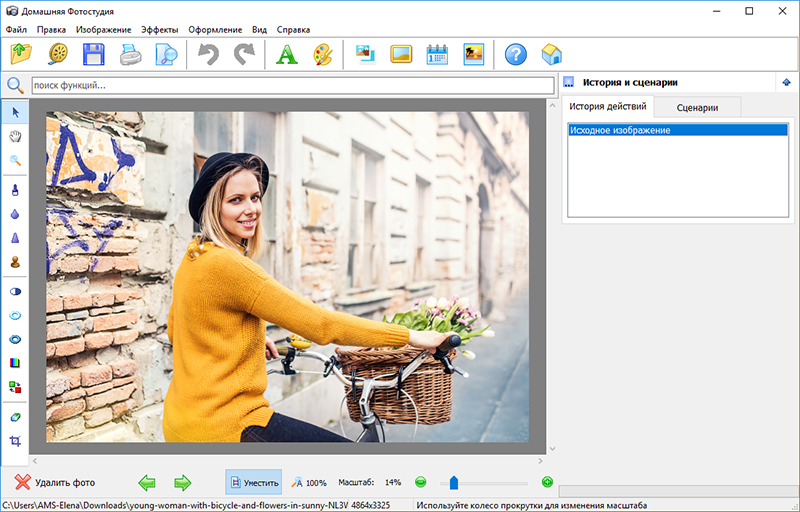Click the horizontal scrollbar right arrow
This screenshot has height=512, width=800.
(540, 460)
